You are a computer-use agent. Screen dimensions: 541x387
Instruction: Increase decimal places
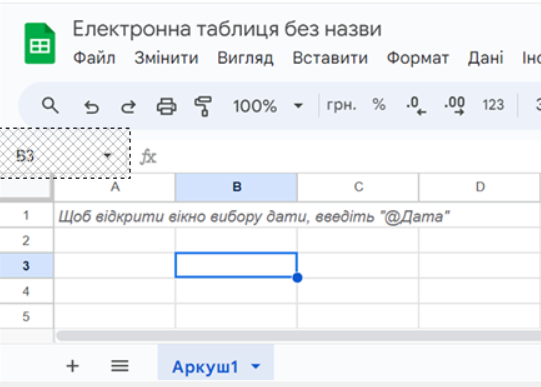(x=454, y=106)
